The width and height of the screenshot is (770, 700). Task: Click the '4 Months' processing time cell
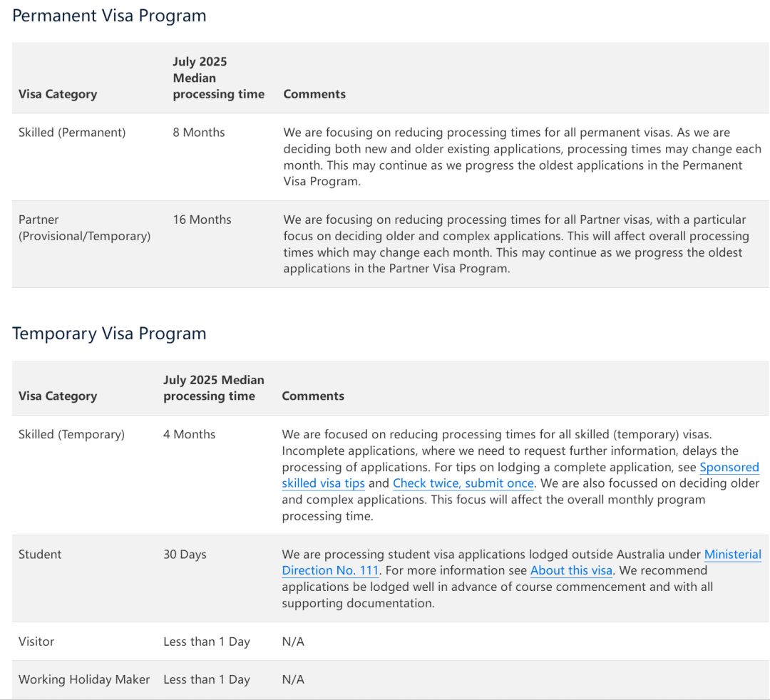(x=189, y=434)
